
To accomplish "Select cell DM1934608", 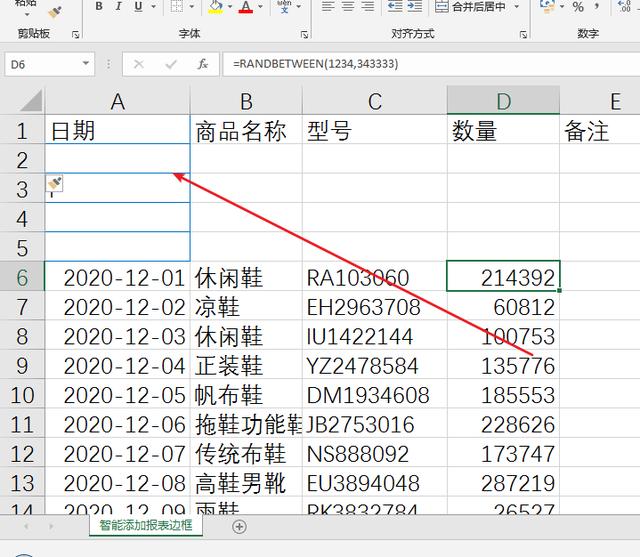I will click(375, 395).
